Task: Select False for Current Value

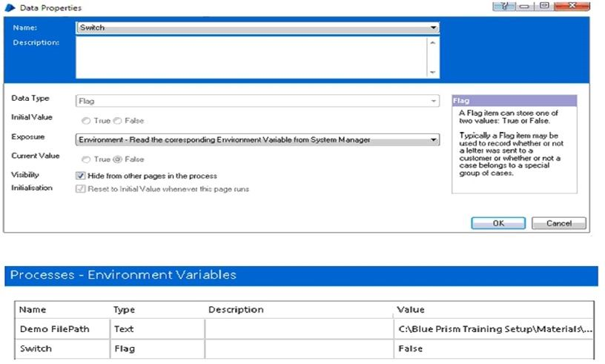Action: click(119, 159)
